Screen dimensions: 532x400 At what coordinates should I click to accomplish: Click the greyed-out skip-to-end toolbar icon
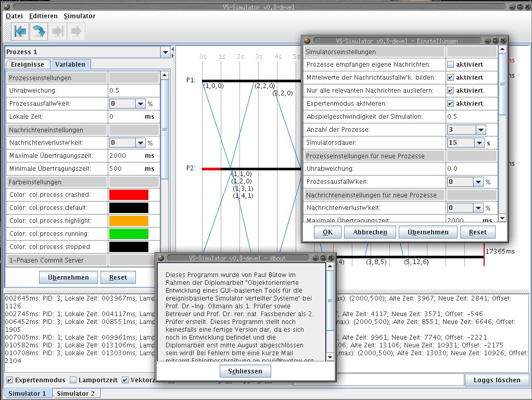tap(57, 31)
